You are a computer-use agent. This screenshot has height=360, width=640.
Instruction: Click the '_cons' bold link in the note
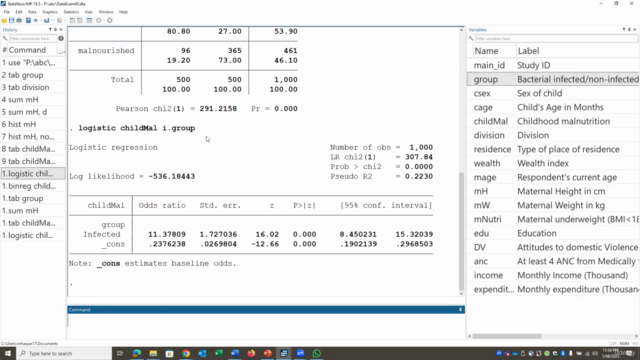point(109,263)
